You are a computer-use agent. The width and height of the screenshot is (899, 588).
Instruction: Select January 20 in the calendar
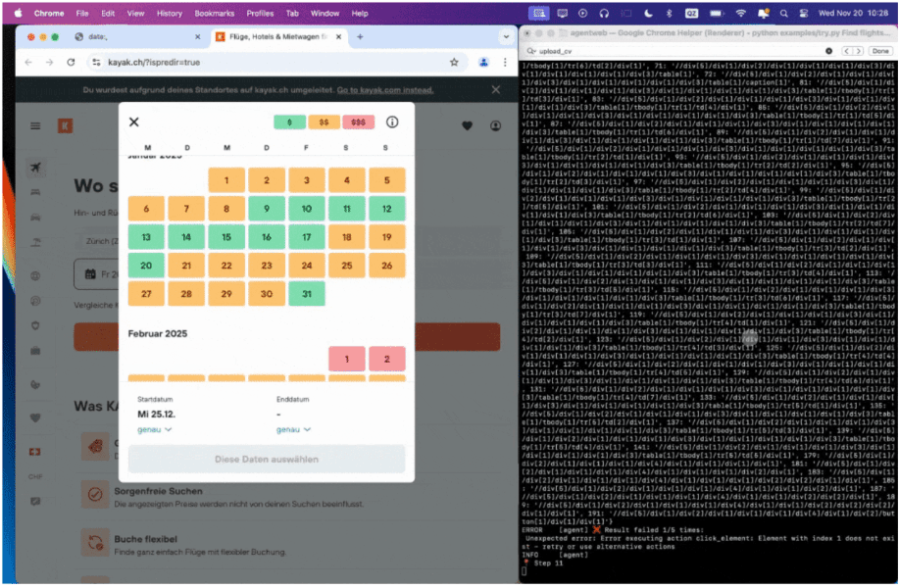146,266
